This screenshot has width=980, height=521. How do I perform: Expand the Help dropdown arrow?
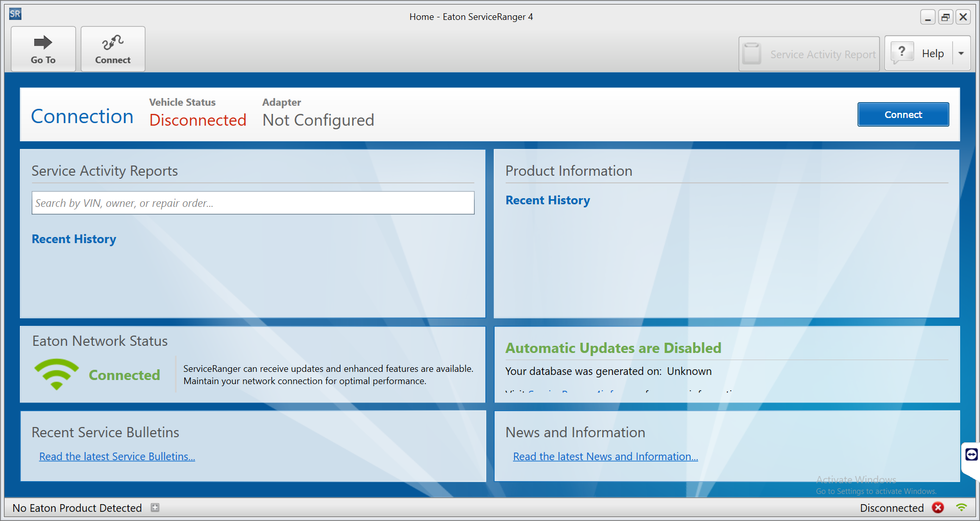tap(962, 53)
